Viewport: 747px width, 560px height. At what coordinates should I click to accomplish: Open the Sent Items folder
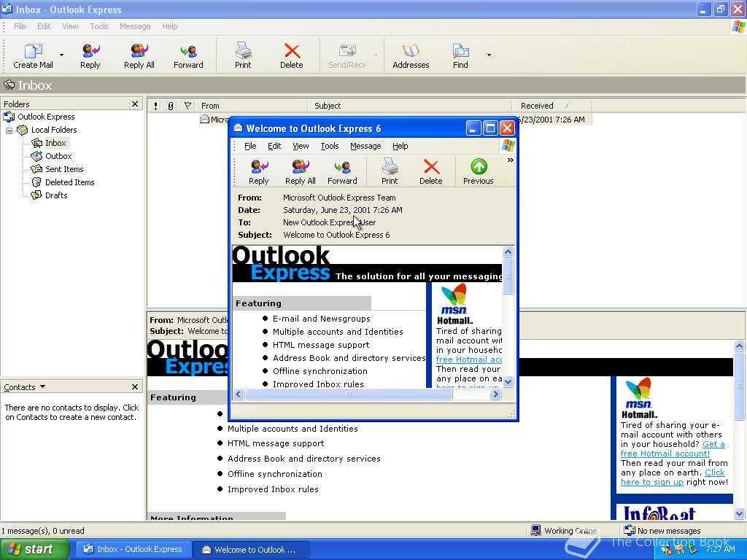click(64, 169)
